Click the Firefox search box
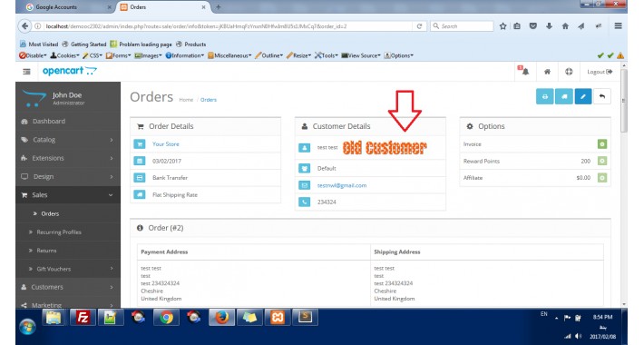 click(462, 26)
